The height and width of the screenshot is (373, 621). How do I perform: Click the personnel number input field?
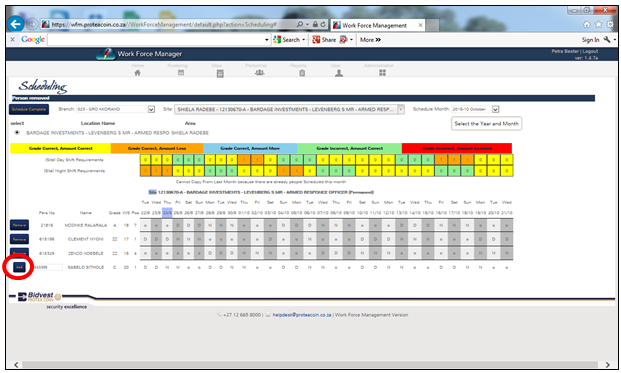[x=48, y=267]
